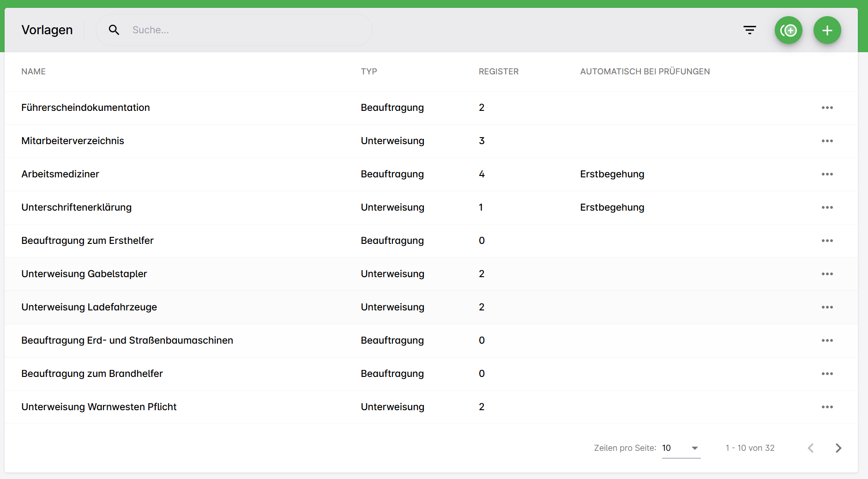Sort by the Register column header
Viewport: 868px width, 479px height.
pyautogui.click(x=498, y=72)
